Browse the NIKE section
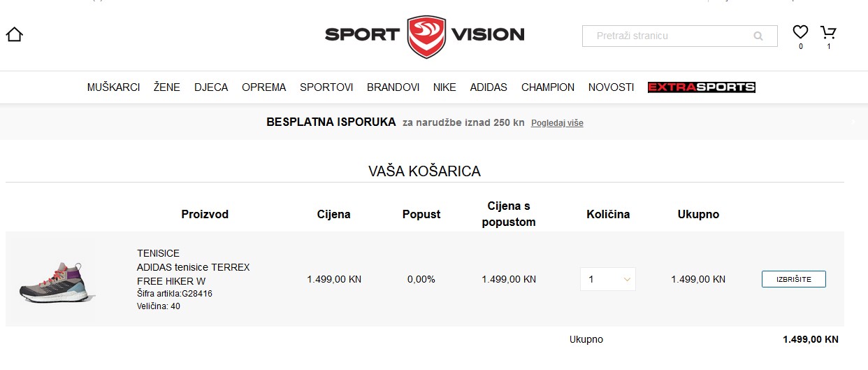 click(x=444, y=87)
